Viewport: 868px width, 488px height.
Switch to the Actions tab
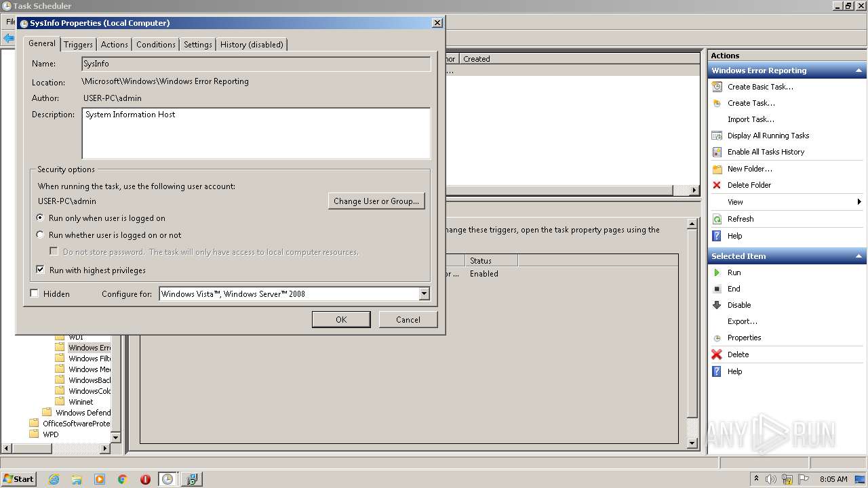pyautogui.click(x=114, y=45)
